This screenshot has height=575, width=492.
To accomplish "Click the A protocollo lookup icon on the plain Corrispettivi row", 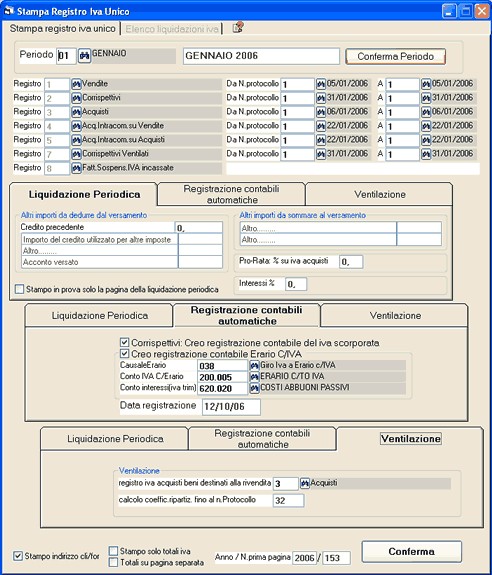I will pos(426,98).
